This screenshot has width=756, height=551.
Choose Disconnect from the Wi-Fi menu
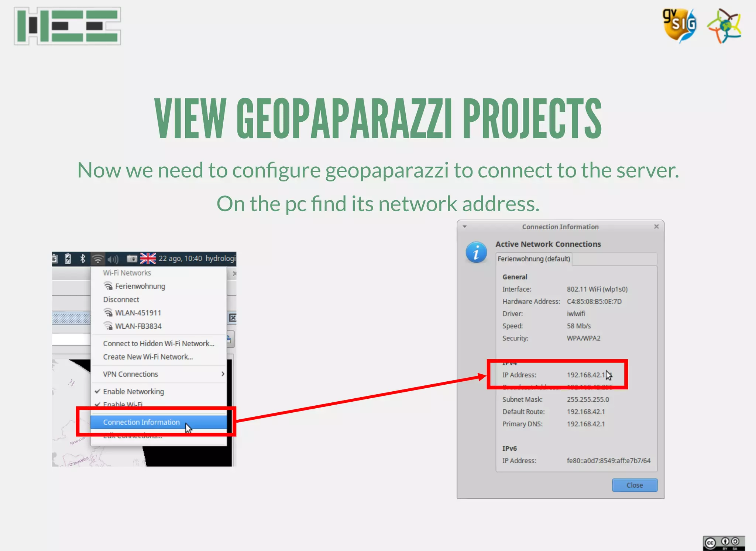pyautogui.click(x=159, y=299)
